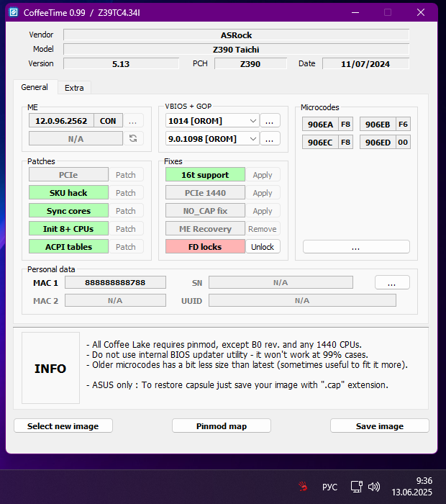Viewport: 446px width, 504px height.
Task: Click the CON label beside ME version
Action: click(x=108, y=121)
